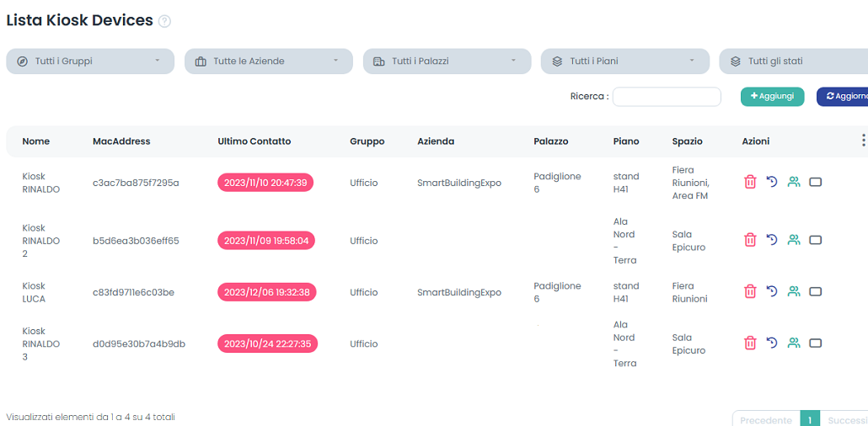Click the Aggiungi button
The image size is (868, 426).
772,97
